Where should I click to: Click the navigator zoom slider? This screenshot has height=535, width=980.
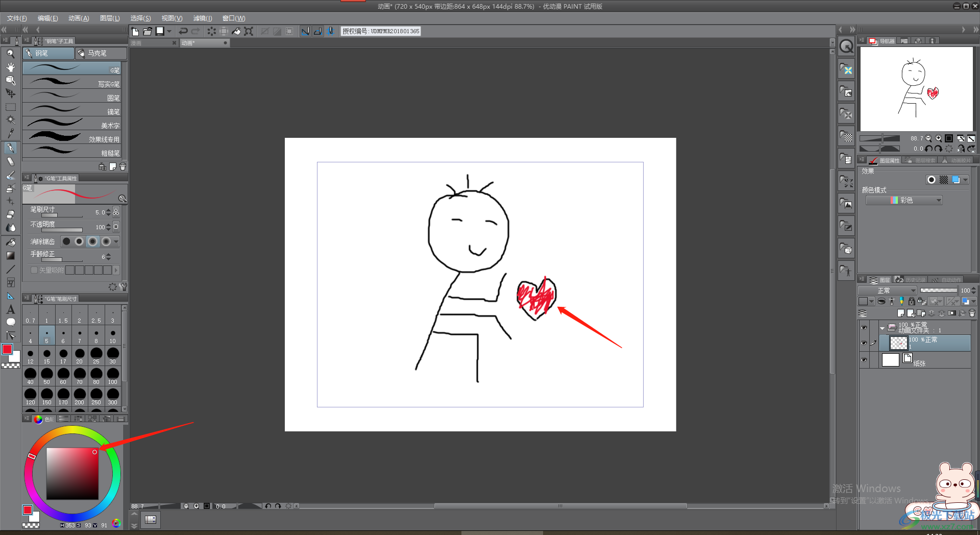[x=879, y=138]
